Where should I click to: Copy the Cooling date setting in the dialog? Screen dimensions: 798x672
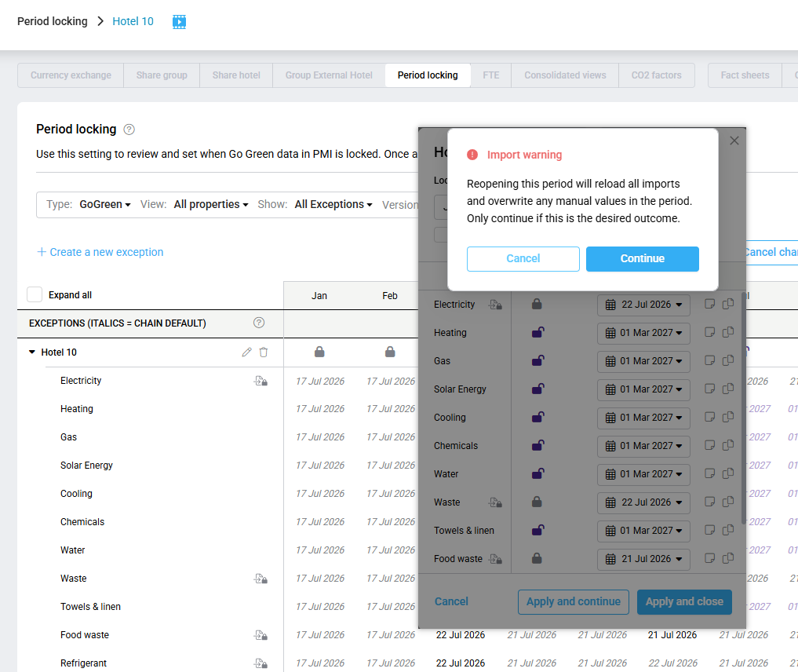[728, 417]
